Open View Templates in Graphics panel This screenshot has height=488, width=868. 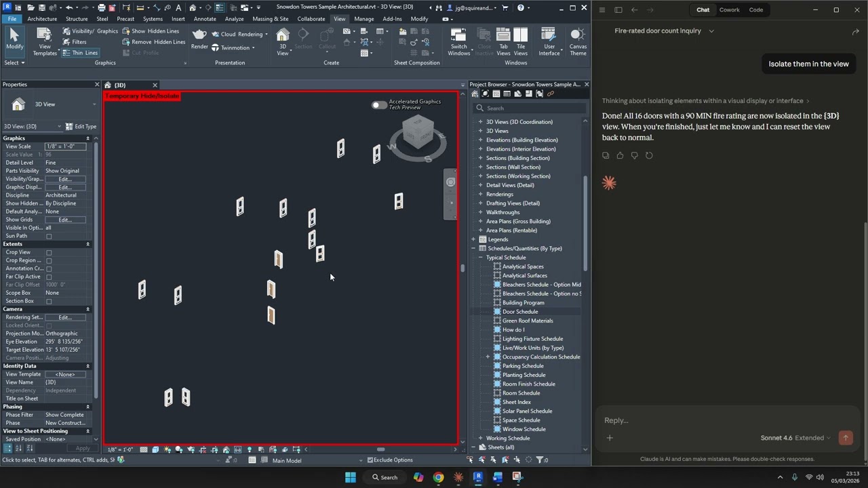click(x=45, y=42)
